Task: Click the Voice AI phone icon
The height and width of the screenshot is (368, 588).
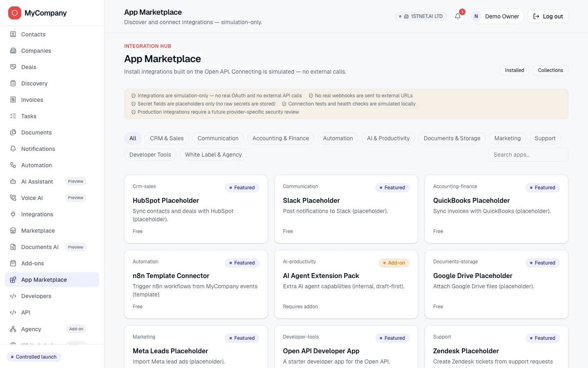Action: (13, 198)
